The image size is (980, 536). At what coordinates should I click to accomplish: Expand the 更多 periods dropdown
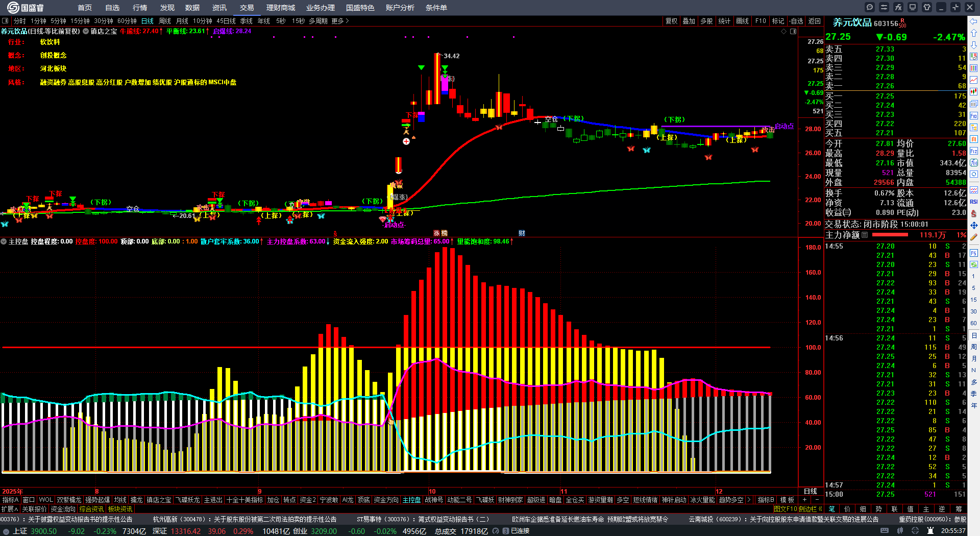pos(340,21)
